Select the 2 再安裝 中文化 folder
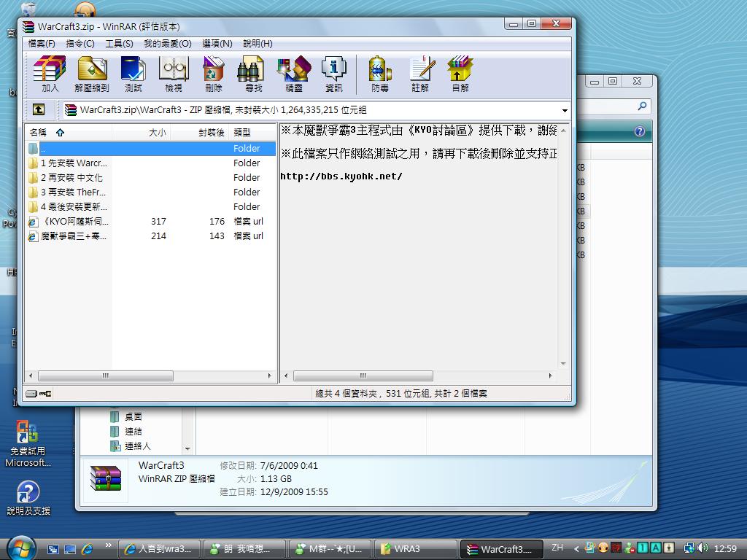747x560 pixels. click(x=71, y=178)
